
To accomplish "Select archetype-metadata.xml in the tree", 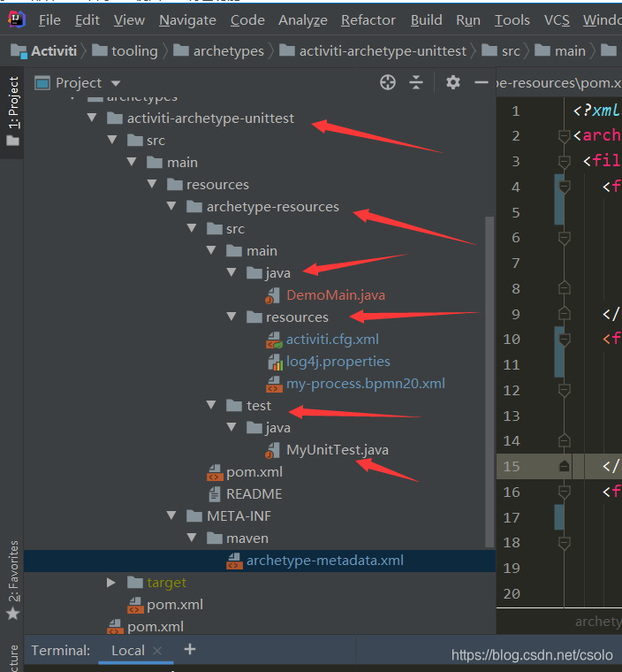I will (325, 561).
